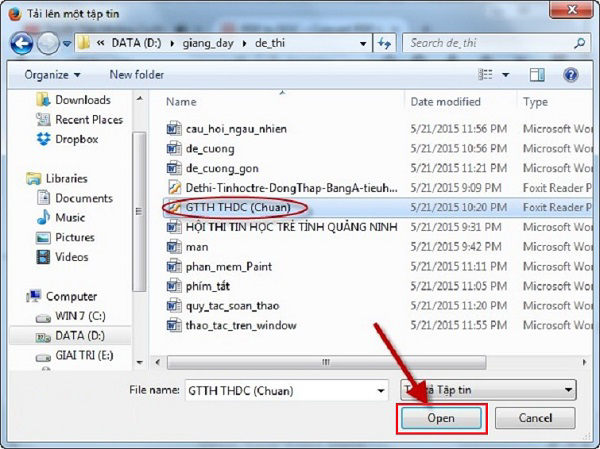Open the file type filter dropdown
Image resolution: width=600 pixels, height=449 pixels.
[568, 390]
